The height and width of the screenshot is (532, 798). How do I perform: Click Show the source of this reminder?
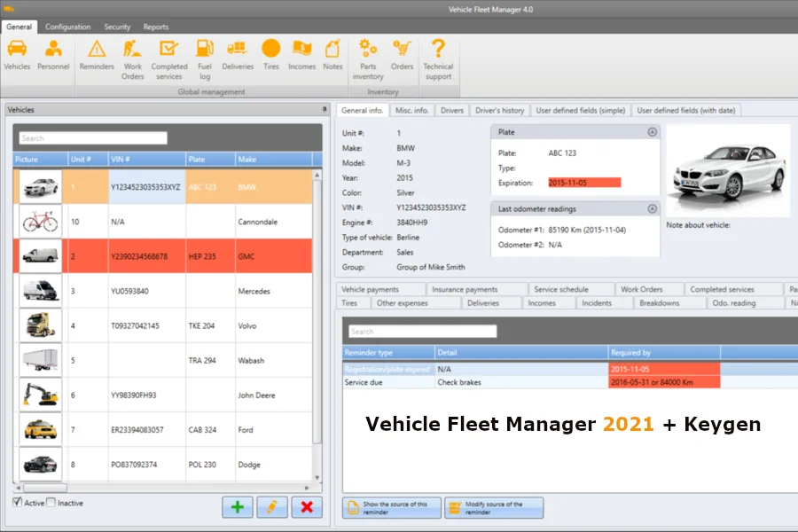click(x=391, y=507)
